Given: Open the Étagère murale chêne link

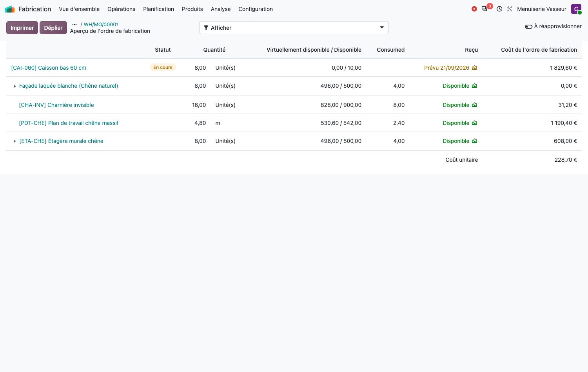Looking at the screenshot, I should coord(61,141).
